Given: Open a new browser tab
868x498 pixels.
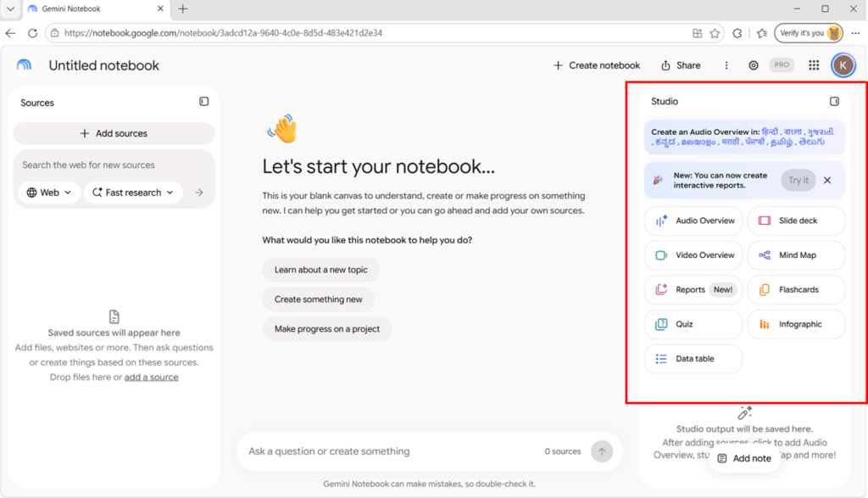Looking at the screenshot, I should tap(183, 8).
